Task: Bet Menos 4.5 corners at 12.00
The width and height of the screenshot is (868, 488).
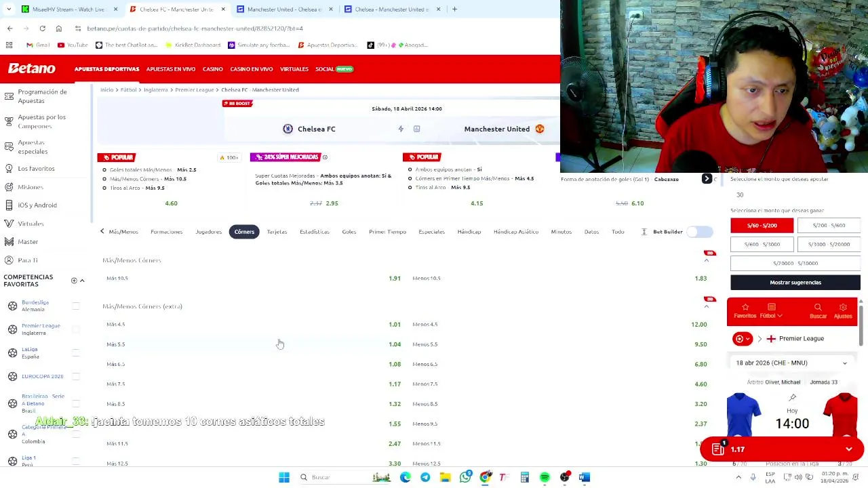Action: 559,325
